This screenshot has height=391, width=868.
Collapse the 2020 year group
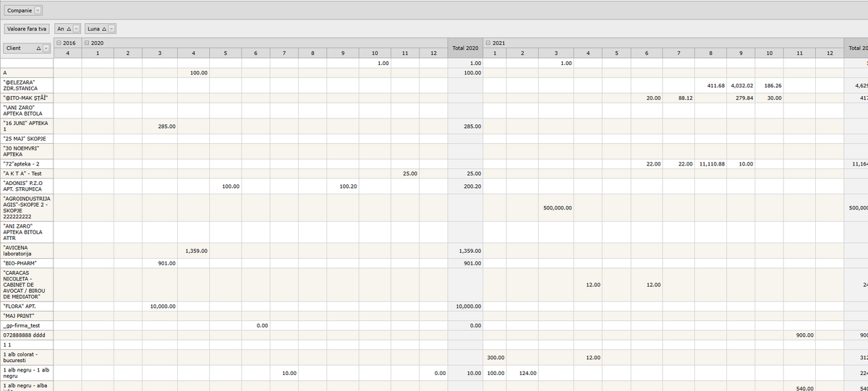pos(87,43)
